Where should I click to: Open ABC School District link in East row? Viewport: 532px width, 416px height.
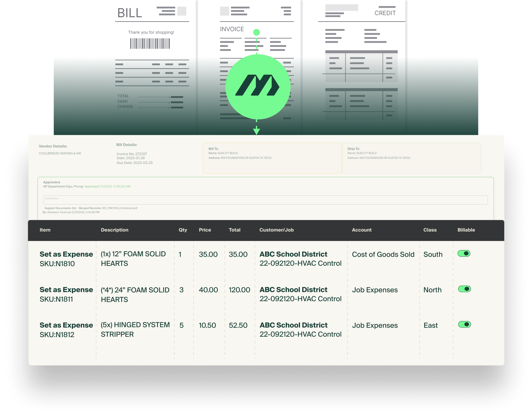pos(293,325)
